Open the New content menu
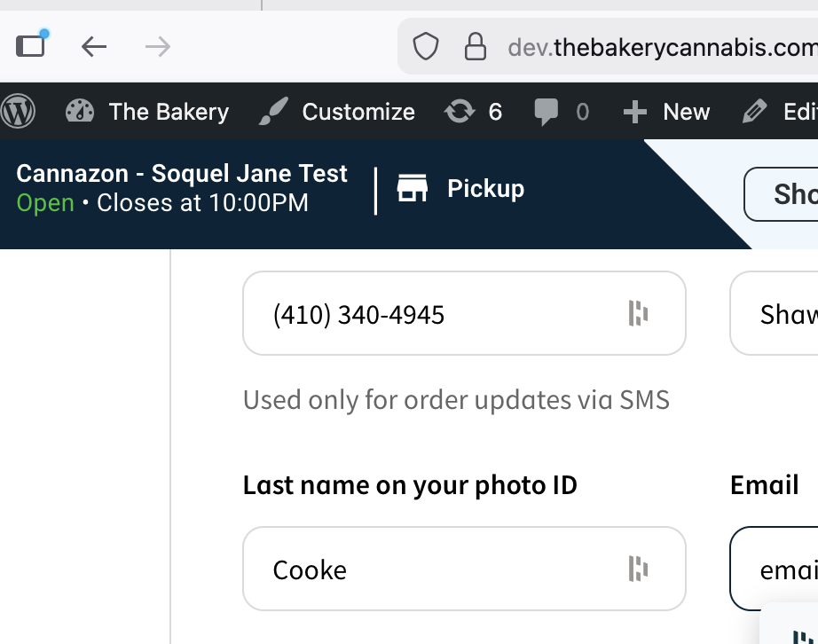This screenshot has height=644, width=818. point(667,112)
